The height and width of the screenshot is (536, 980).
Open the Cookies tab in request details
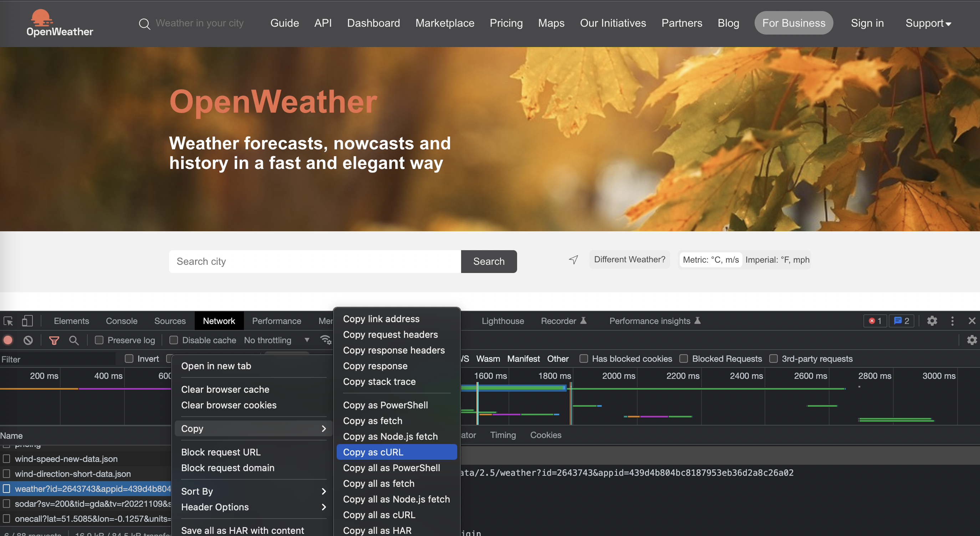(x=546, y=435)
